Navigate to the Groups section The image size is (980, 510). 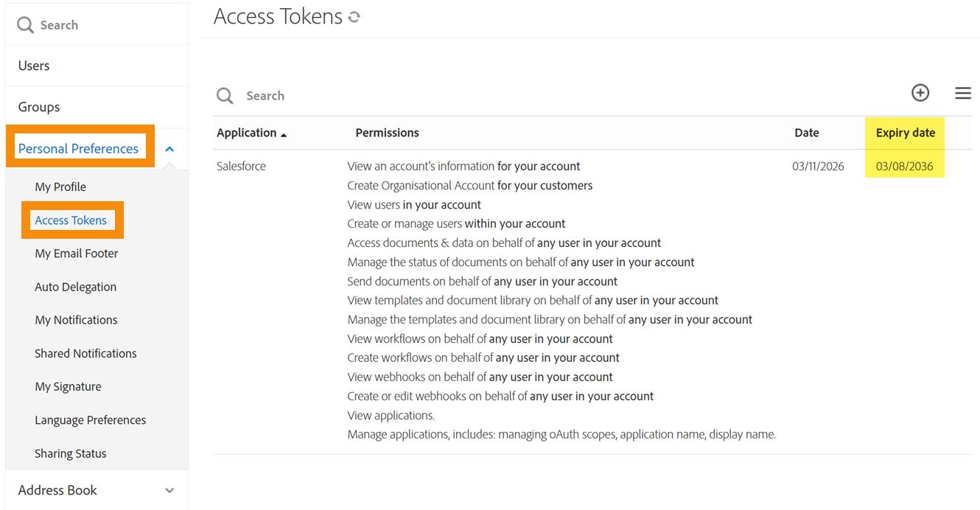[38, 106]
